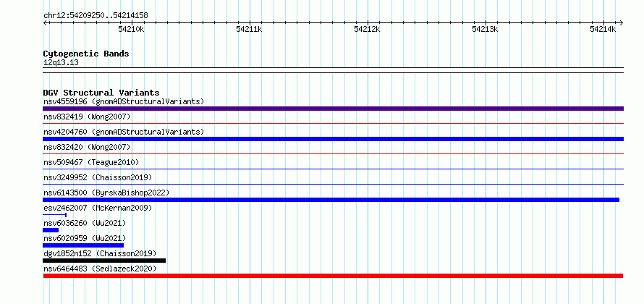Screen dimensions: 644x304
Task: Click the esv2462007 (McKernan2009) short feature
Action: point(54,215)
